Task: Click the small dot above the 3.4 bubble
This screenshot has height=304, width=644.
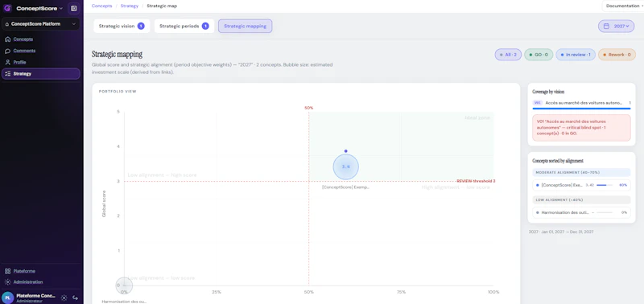Action: point(346,151)
